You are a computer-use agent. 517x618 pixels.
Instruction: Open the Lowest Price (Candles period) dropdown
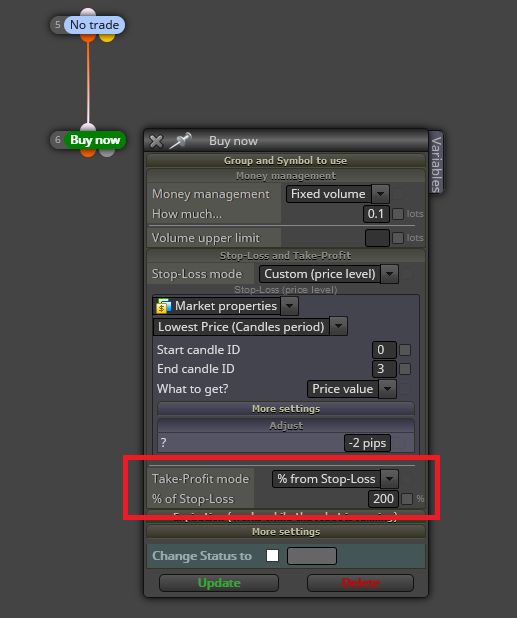[250, 327]
